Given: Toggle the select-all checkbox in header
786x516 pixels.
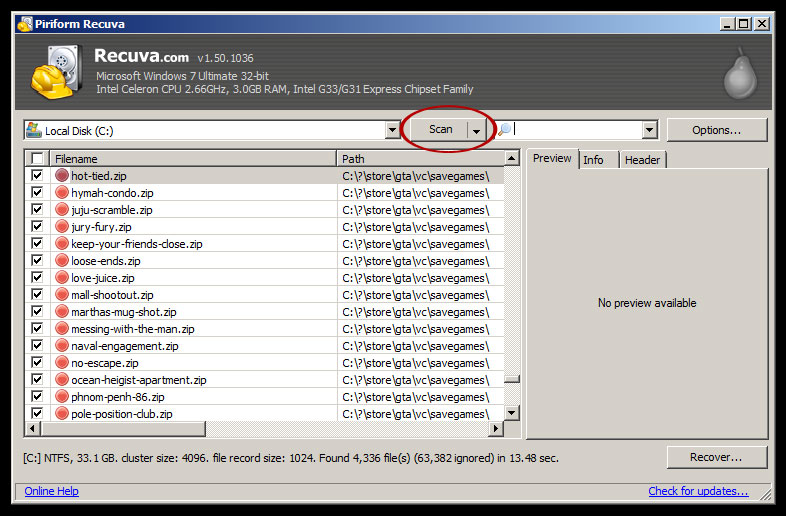Looking at the screenshot, I should (37, 158).
